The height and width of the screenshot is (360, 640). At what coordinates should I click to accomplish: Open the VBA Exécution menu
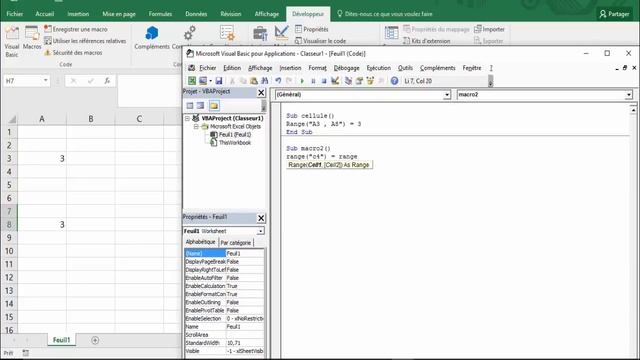click(x=378, y=68)
